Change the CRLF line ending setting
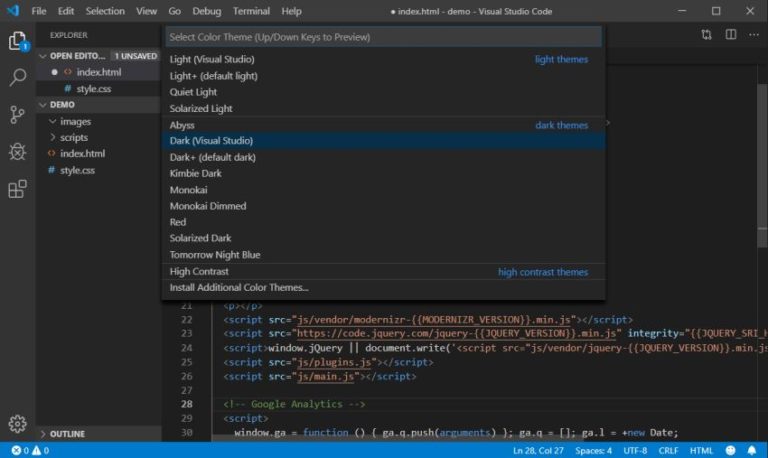The width and height of the screenshot is (768, 458). pos(668,450)
